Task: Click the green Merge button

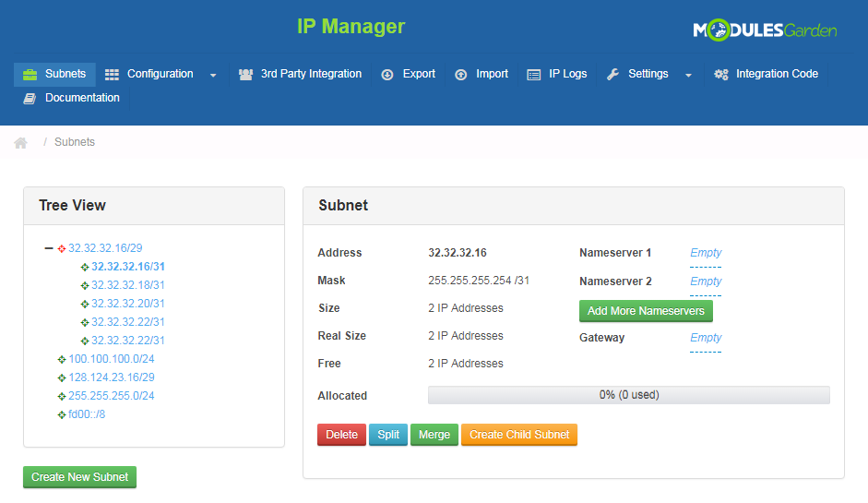Action: click(434, 435)
